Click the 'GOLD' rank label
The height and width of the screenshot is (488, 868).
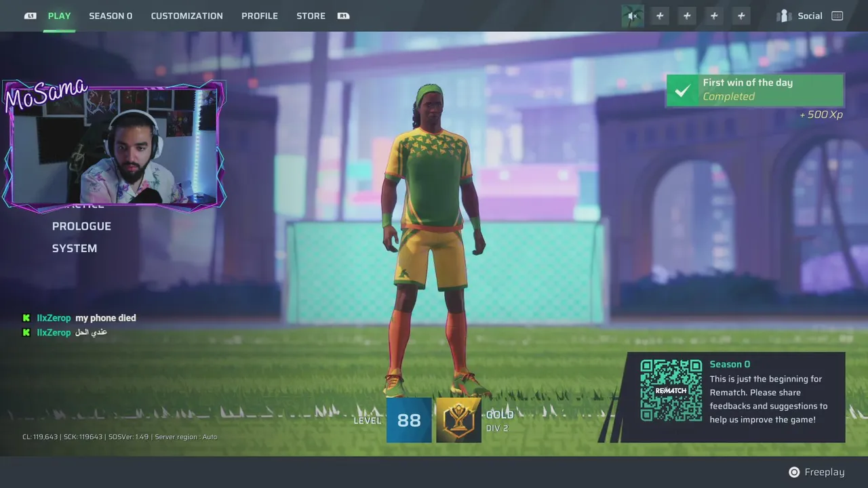tap(500, 415)
